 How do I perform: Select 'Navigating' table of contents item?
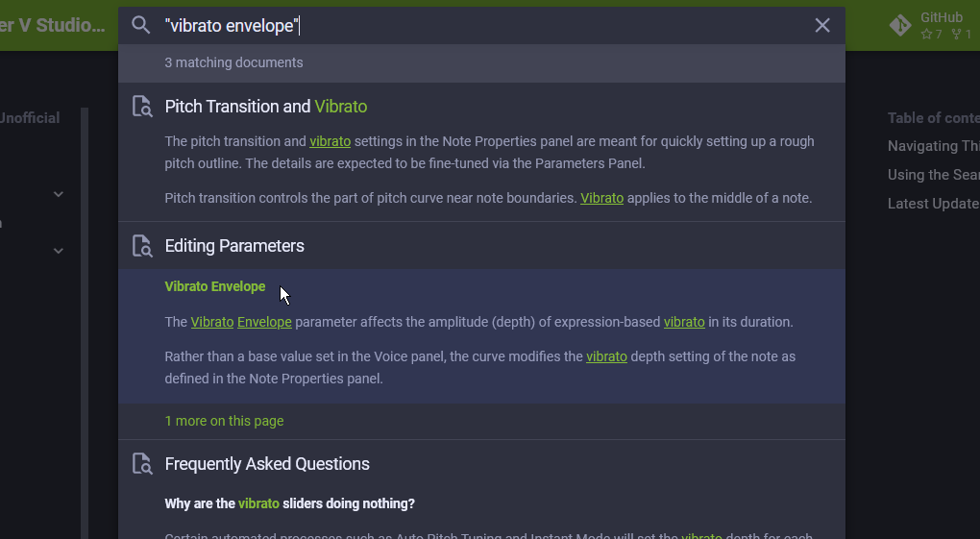point(934,146)
